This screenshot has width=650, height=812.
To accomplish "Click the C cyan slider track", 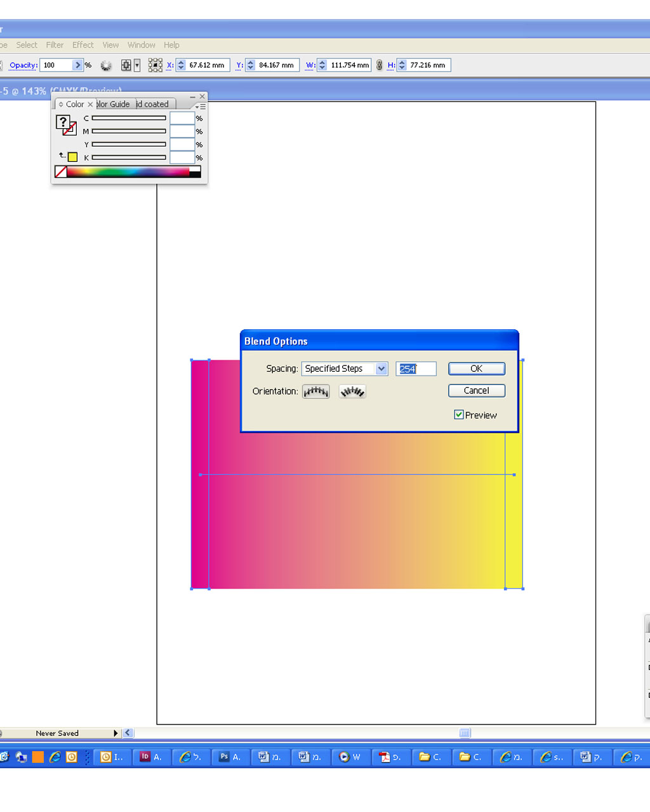I will (129, 118).
